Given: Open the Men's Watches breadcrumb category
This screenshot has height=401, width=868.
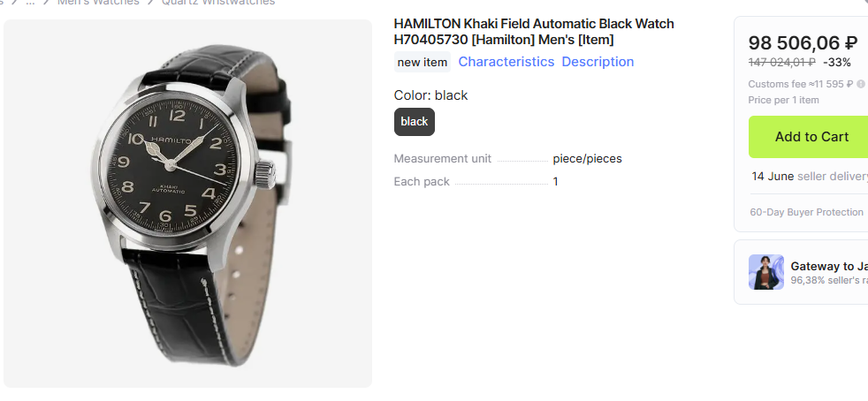Looking at the screenshot, I should pos(98,3).
